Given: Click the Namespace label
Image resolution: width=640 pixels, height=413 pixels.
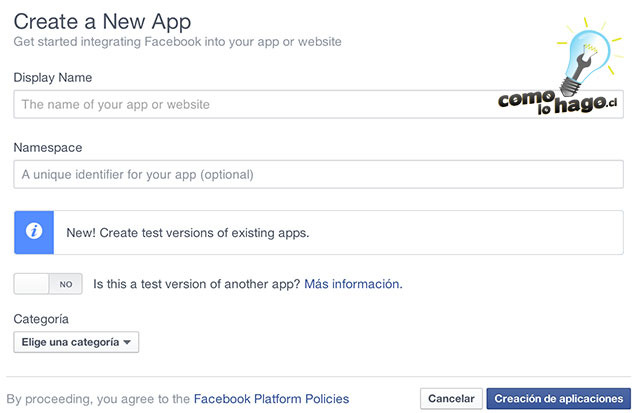Looking at the screenshot, I should coord(48,148).
